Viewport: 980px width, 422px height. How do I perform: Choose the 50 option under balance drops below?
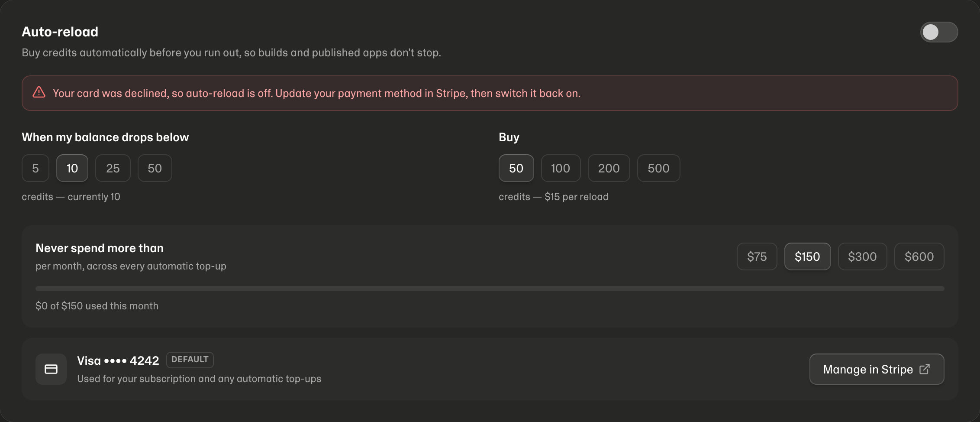[x=155, y=168]
